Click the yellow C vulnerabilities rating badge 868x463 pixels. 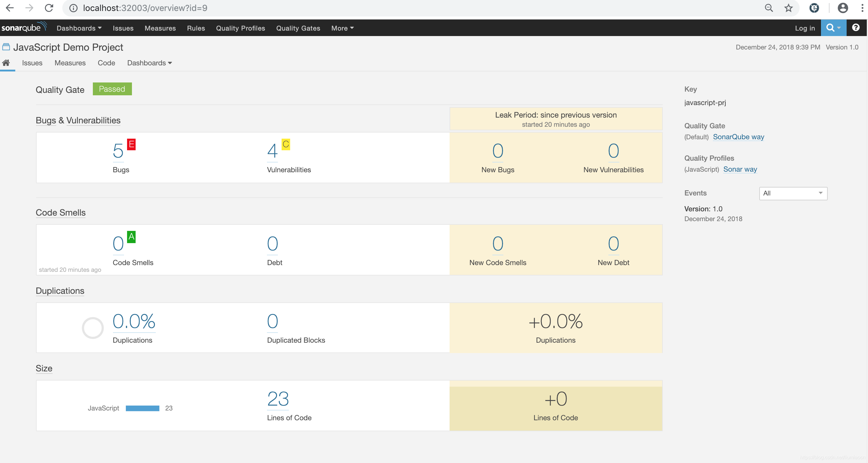(x=286, y=144)
